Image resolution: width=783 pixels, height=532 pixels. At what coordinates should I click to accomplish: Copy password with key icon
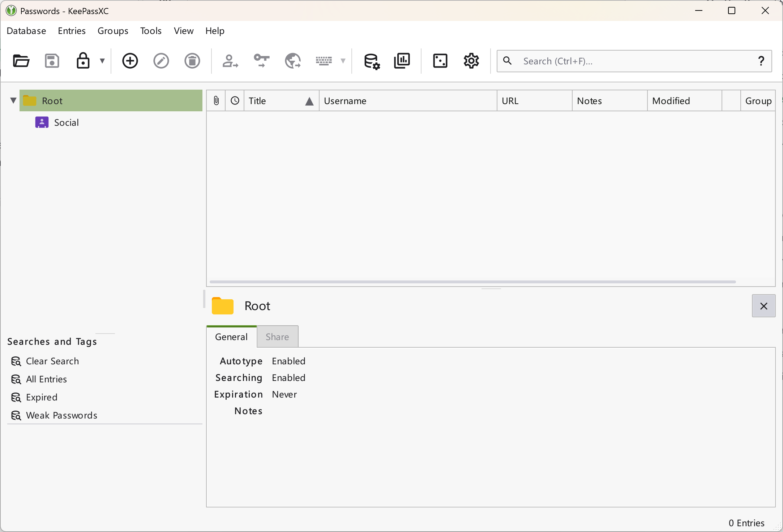[x=262, y=61]
